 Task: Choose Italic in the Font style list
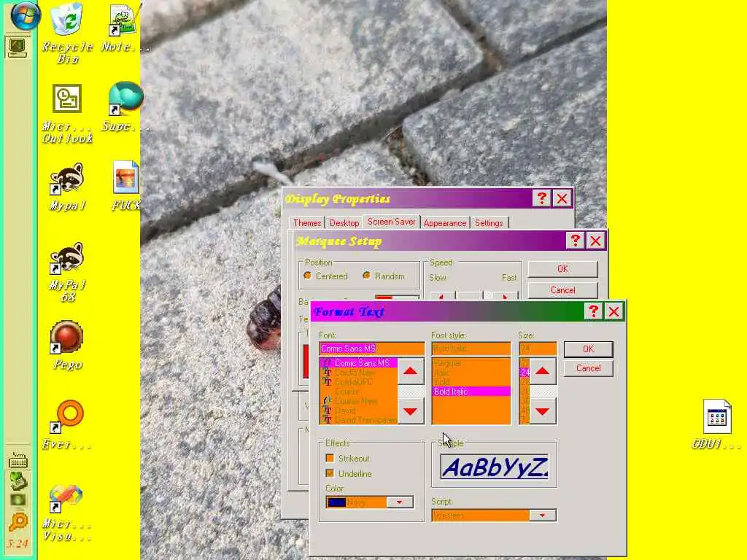471,373
